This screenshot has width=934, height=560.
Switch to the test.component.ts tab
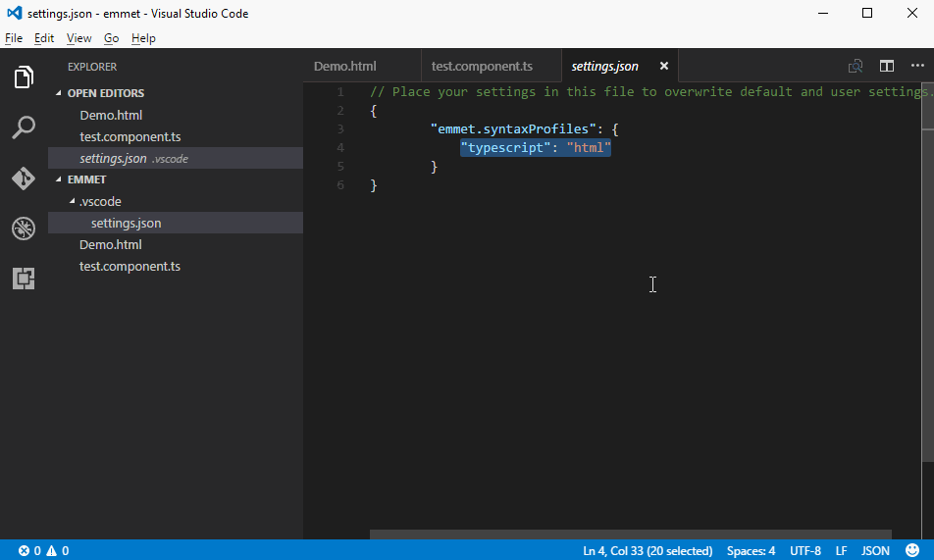482,66
